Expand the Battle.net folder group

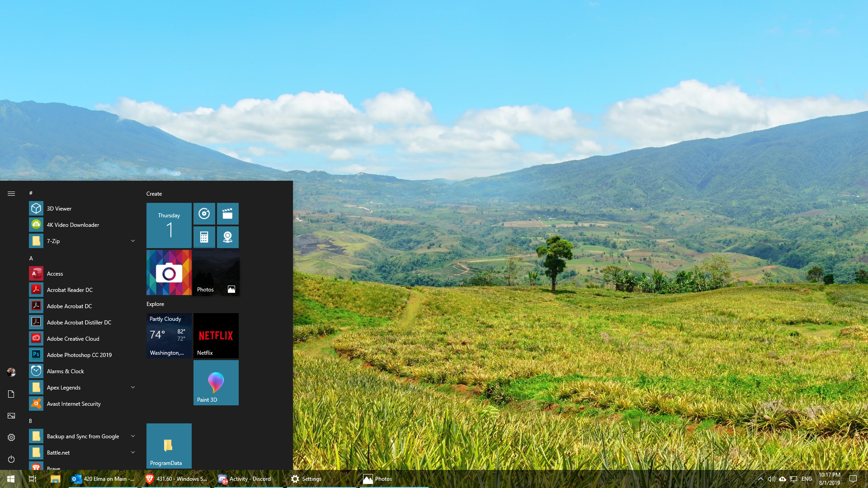[x=132, y=452]
